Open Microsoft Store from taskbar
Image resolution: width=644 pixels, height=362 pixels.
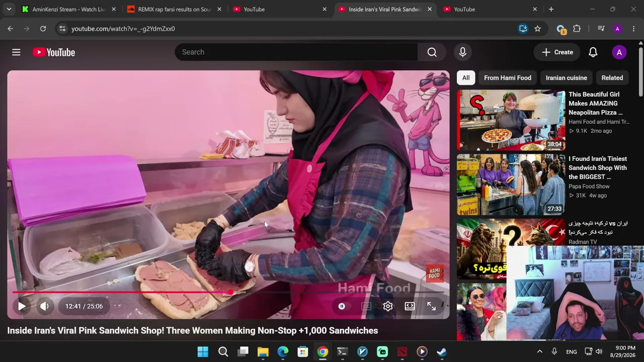302,352
